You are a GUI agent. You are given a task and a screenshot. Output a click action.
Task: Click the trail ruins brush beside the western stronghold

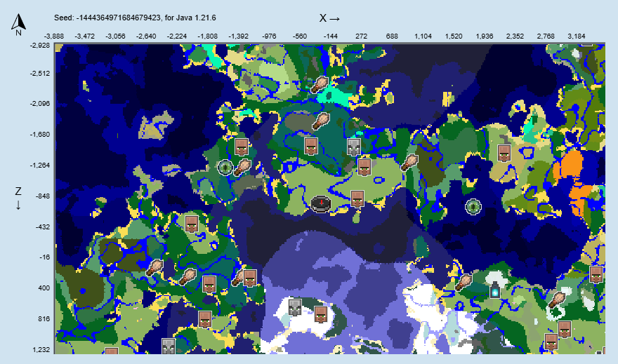[x=243, y=167]
